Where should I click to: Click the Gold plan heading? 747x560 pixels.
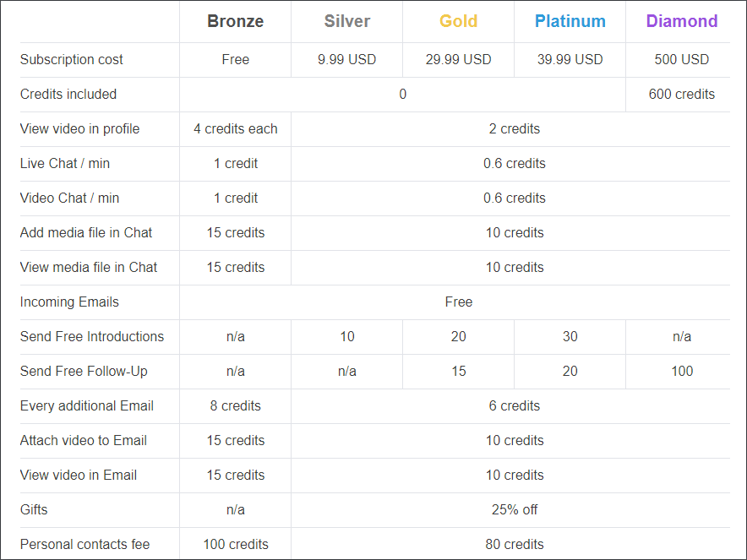pyautogui.click(x=458, y=21)
